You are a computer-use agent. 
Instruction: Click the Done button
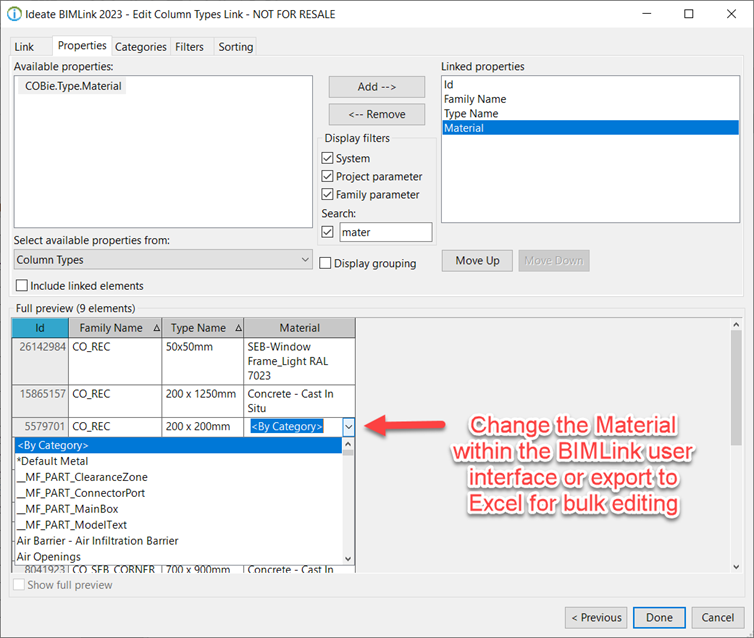pos(659,617)
